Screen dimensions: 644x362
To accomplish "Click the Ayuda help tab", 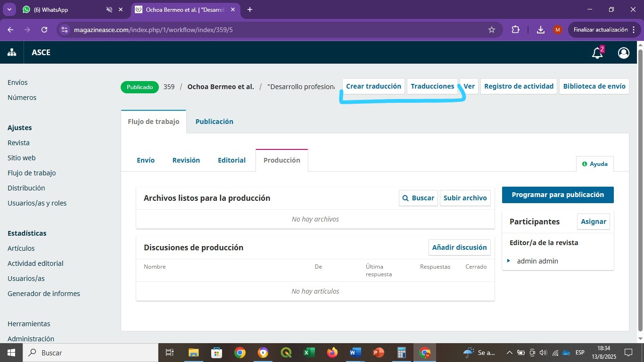I will (x=594, y=164).
